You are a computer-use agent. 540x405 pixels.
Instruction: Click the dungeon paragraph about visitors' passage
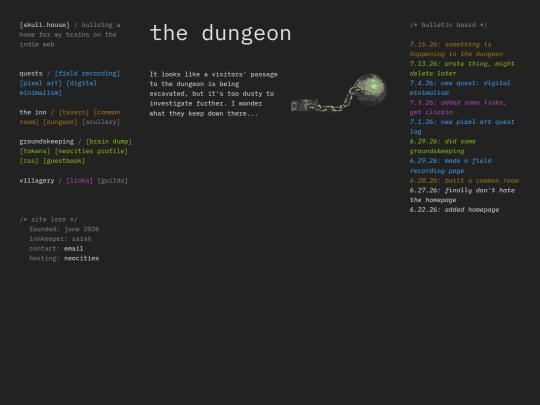[x=214, y=94]
